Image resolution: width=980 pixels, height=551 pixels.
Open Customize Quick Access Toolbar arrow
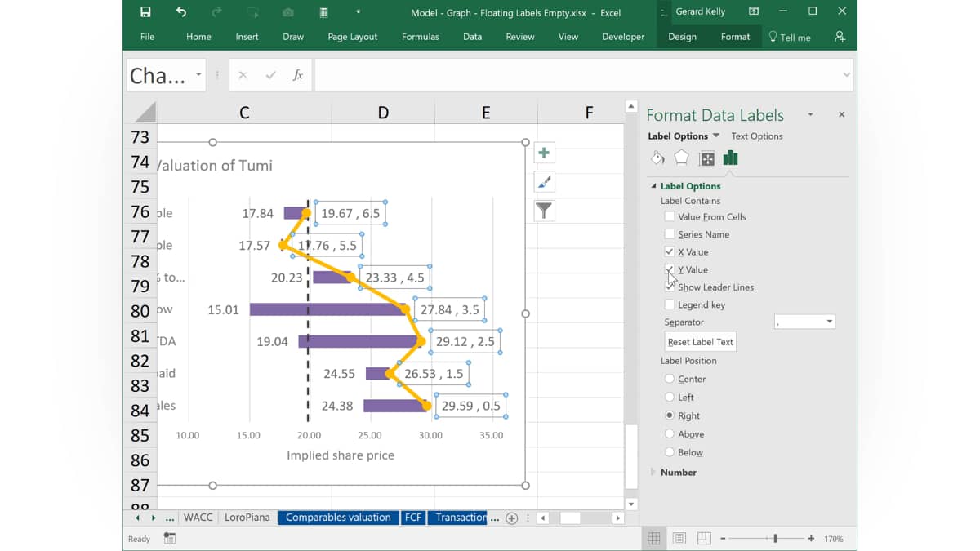pyautogui.click(x=359, y=12)
